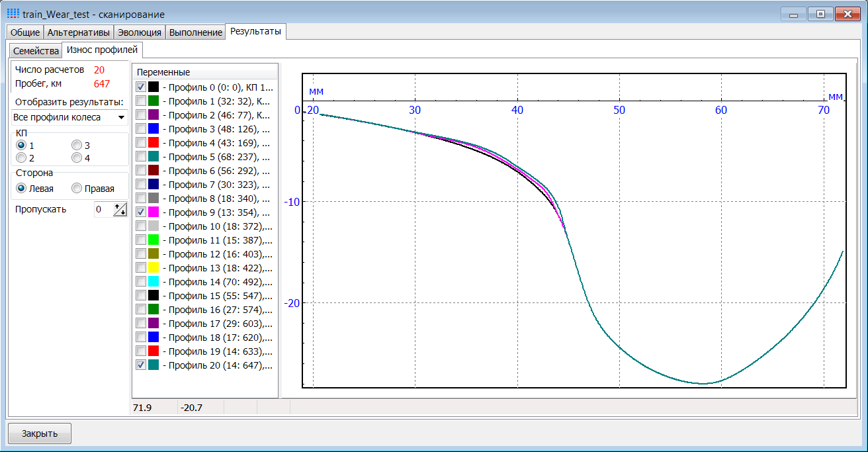The width and height of the screenshot is (868, 452).
Task: Enable the Профиль 10 checkbox
Action: coord(141,226)
